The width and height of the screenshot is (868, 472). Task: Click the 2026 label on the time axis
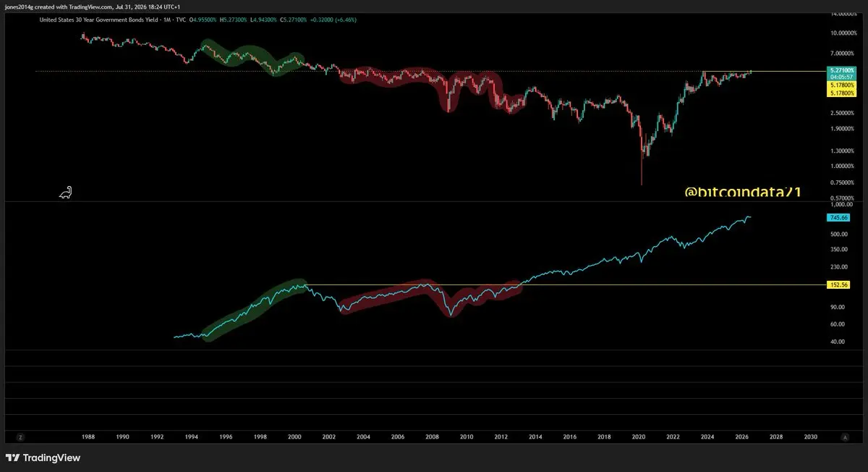(x=741, y=437)
